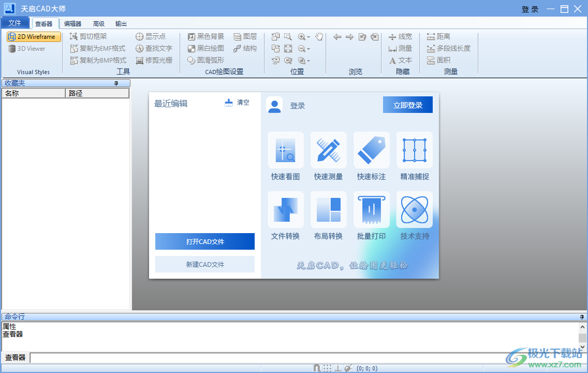The image size is (588, 373).
Task: Click the rotate 35° icon
Action: (275, 61)
